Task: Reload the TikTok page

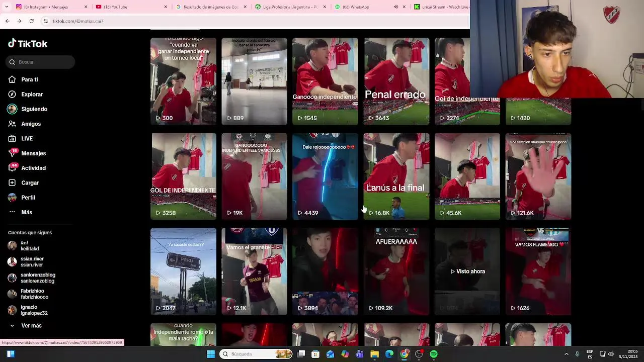Action: pyautogui.click(x=31, y=21)
